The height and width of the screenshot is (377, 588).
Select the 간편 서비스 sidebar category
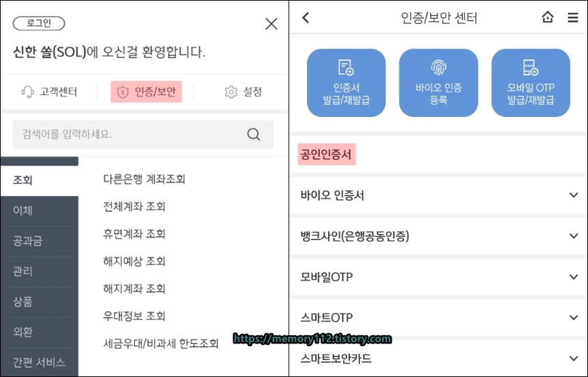pos(40,363)
